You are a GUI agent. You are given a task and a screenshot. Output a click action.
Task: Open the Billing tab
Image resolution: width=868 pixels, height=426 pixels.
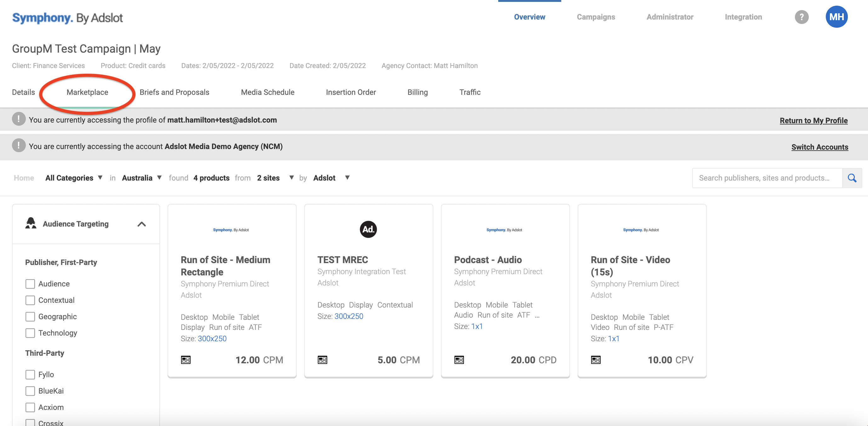click(x=418, y=92)
